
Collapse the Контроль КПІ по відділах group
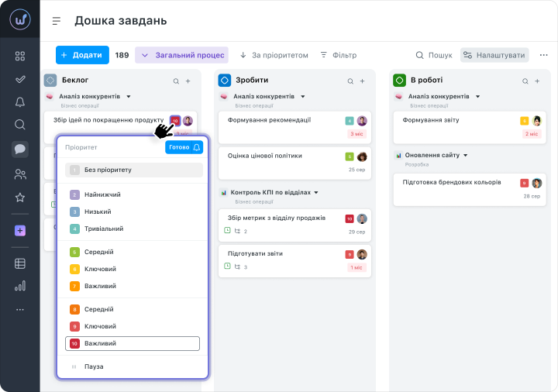316,192
